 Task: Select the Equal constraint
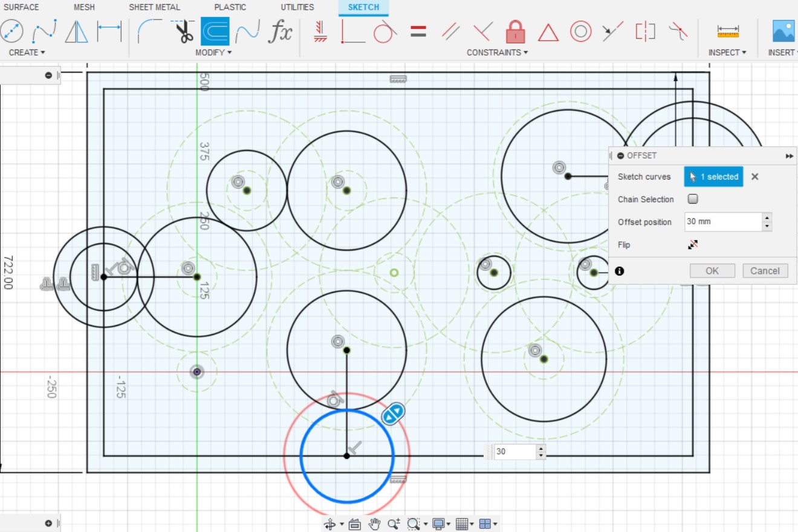pos(417,31)
